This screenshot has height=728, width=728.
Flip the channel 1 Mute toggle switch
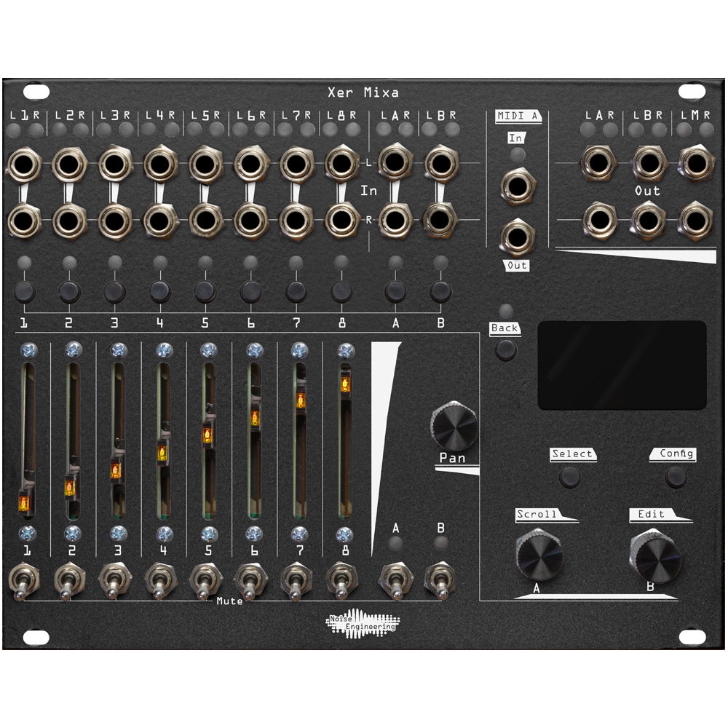23,582
